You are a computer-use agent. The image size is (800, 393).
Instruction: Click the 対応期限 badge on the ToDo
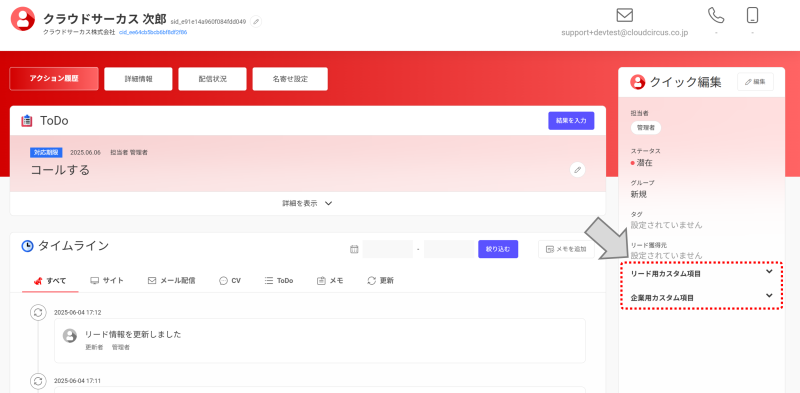[x=46, y=152]
